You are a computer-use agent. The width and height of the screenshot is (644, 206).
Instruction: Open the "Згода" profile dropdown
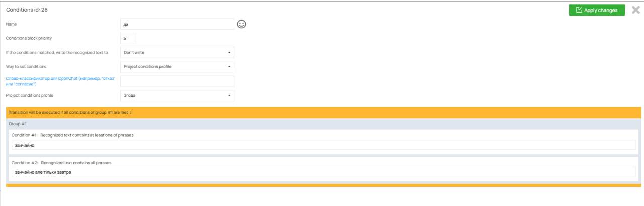tap(177, 95)
